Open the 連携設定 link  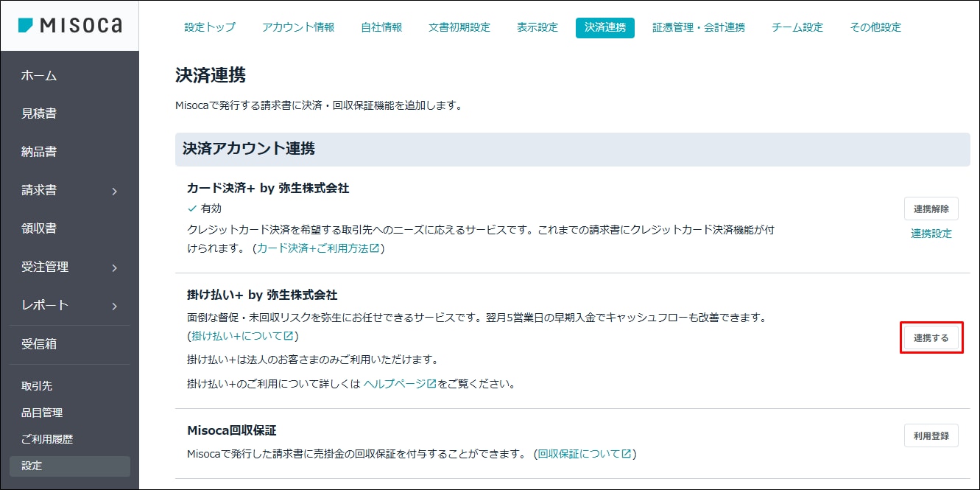point(931,234)
